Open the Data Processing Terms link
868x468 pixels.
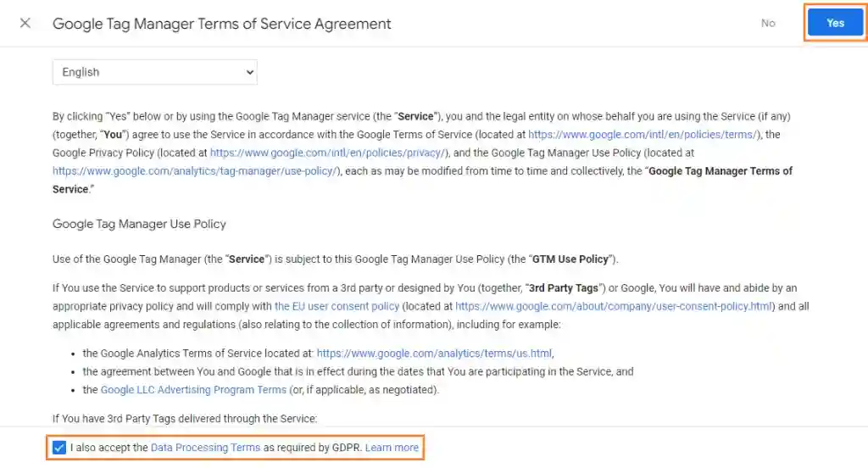click(205, 448)
